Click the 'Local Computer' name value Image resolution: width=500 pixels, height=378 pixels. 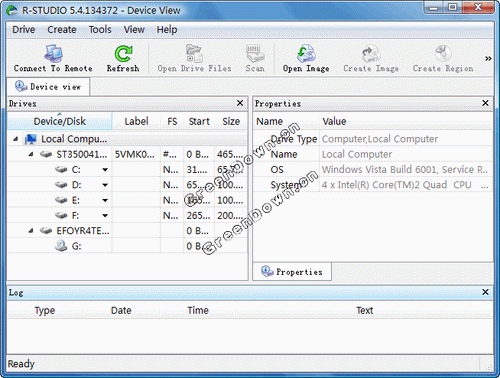pos(357,154)
